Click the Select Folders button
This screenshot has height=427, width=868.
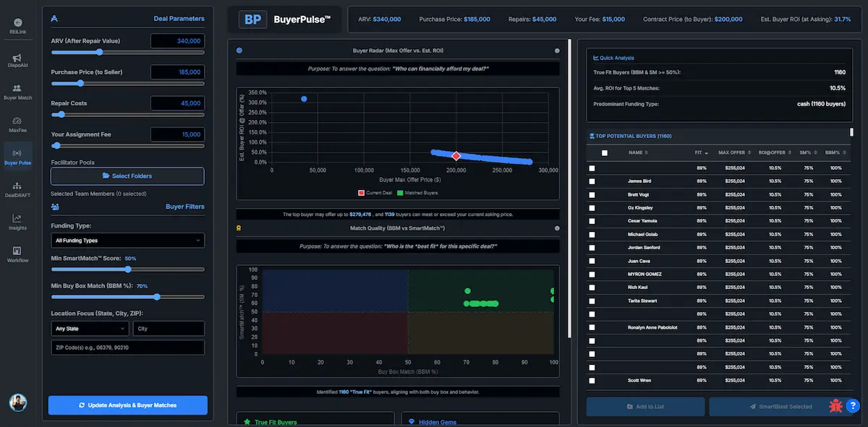pyautogui.click(x=127, y=176)
